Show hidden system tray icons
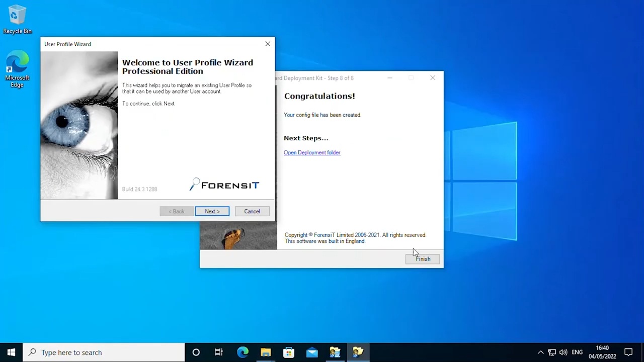The height and width of the screenshot is (362, 644). pos(540,352)
